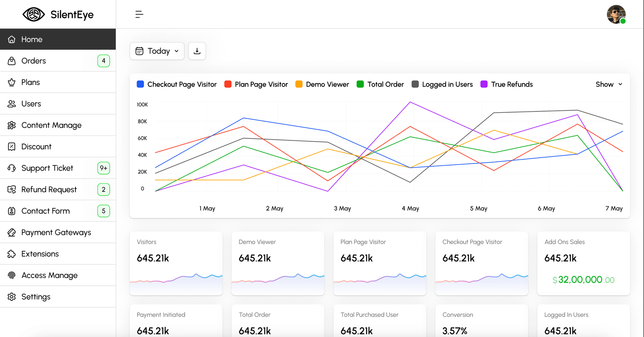The image size is (644, 337).
Task: Click the Conversion 3.57% card
Action: pyautogui.click(x=481, y=321)
